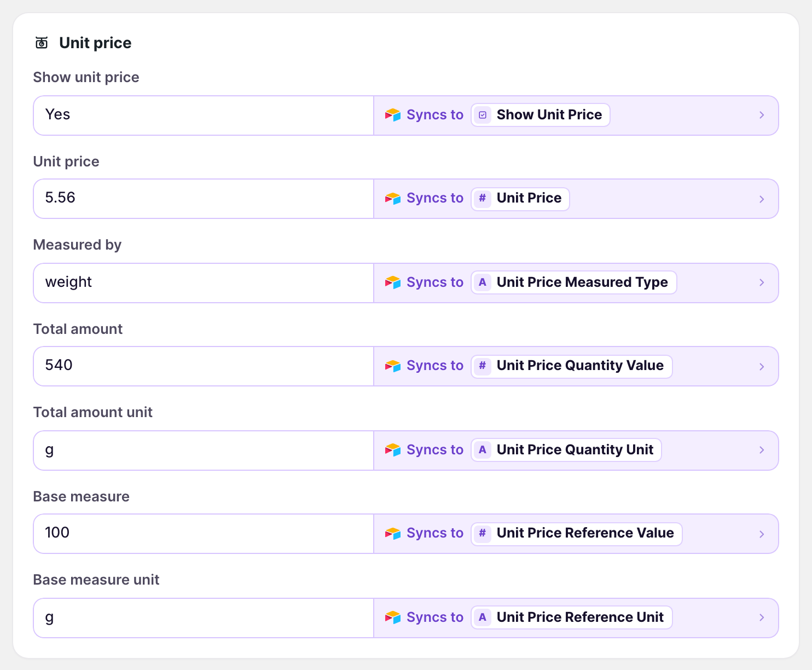
Task: Select the Unit Price Quantity Unit chip
Action: tap(566, 450)
